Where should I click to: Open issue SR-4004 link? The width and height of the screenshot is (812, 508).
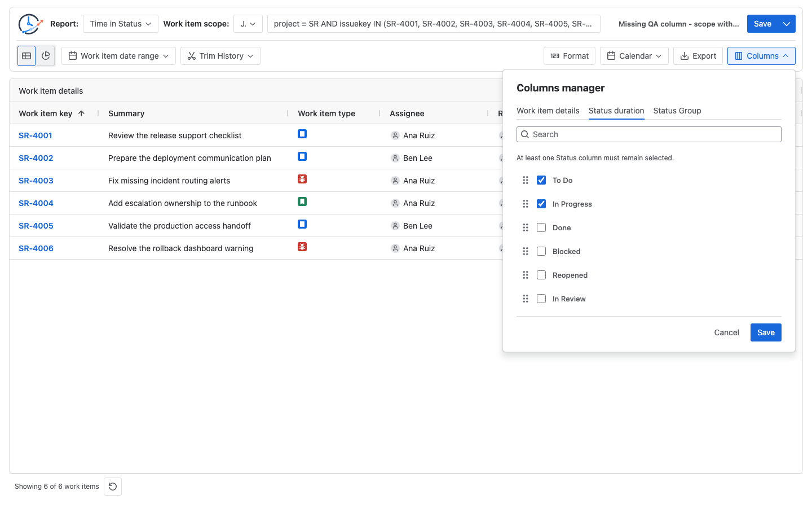tap(36, 203)
